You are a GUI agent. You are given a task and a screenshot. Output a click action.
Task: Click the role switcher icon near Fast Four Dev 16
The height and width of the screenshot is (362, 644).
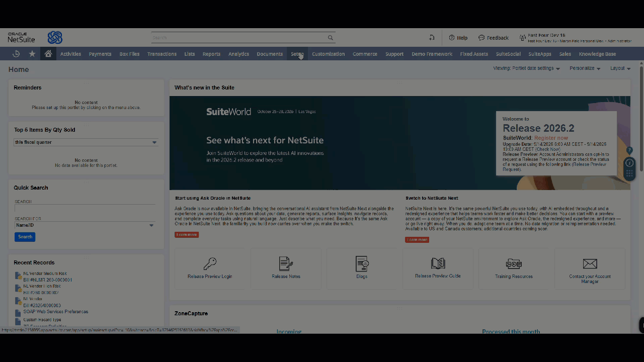coord(523,38)
